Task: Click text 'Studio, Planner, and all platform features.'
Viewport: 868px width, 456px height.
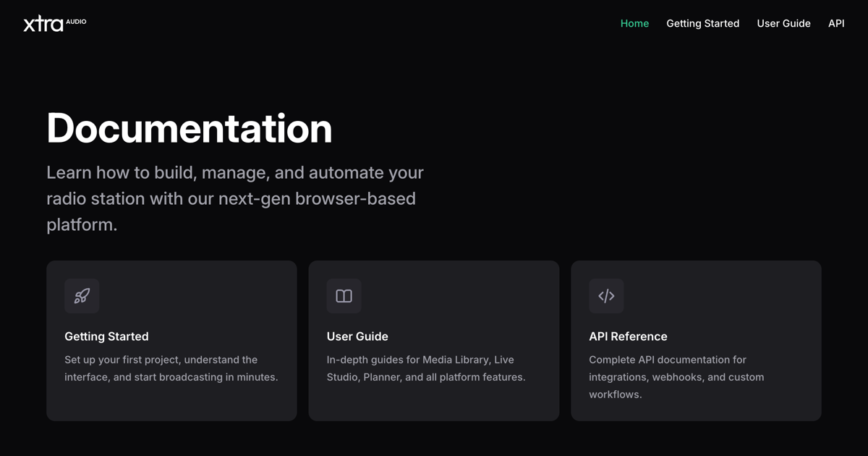Action: [x=426, y=377]
